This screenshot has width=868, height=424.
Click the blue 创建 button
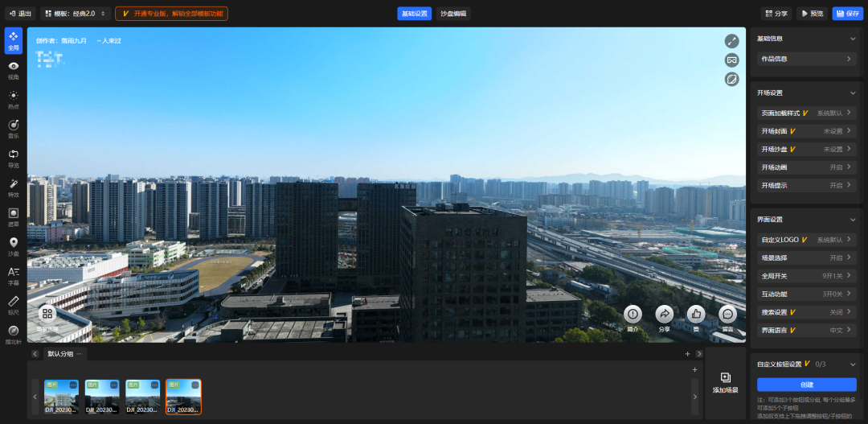pyautogui.click(x=807, y=385)
